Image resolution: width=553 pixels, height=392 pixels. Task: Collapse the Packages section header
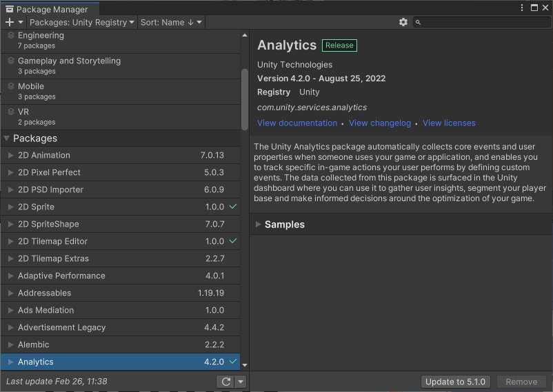[120, 138]
